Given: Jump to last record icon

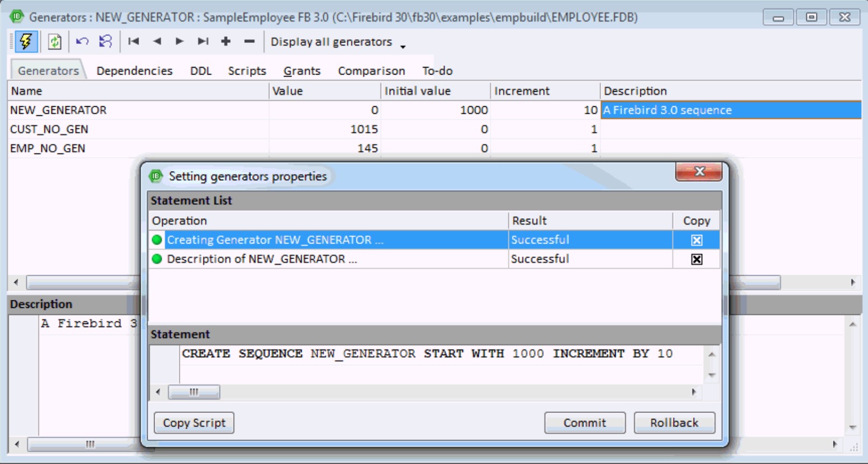Looking at the screenshot, I should 203,42.
